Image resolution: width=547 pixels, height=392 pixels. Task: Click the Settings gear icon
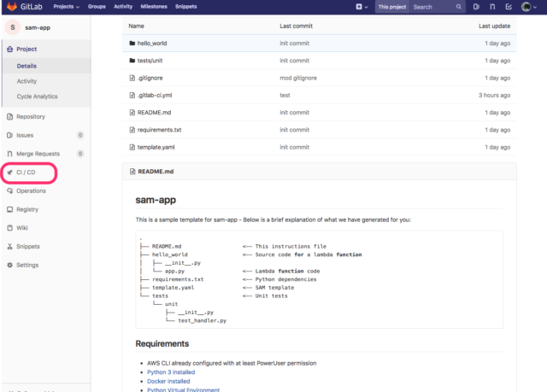pos(9,265)
